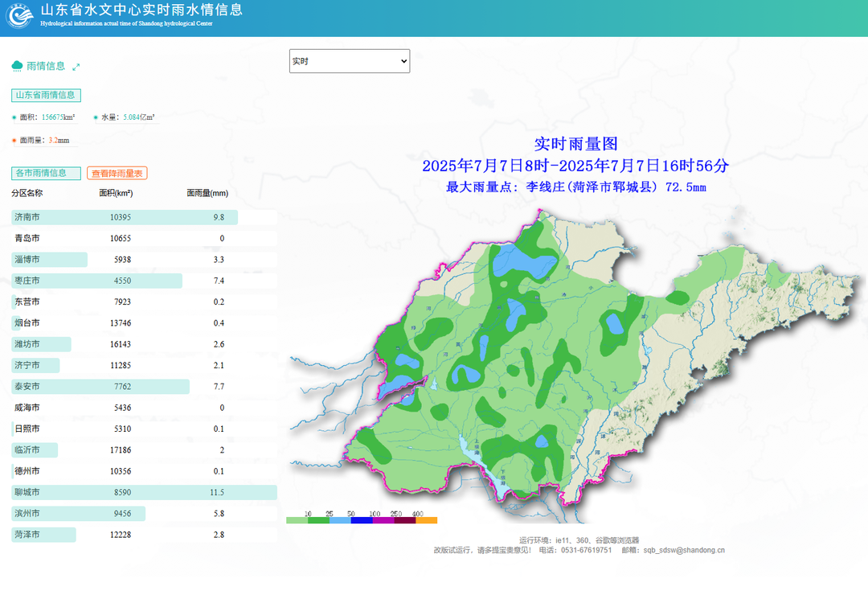The height and width of the screenshot is (595, 868).
Task: Click the 面雨量(mm) column header
Action: pos(207,194)
